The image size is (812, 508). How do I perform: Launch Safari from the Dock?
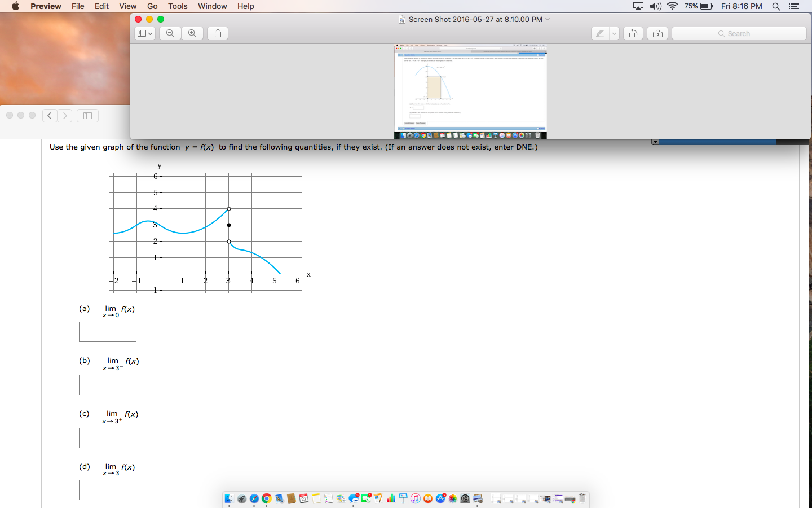(253, 498)
